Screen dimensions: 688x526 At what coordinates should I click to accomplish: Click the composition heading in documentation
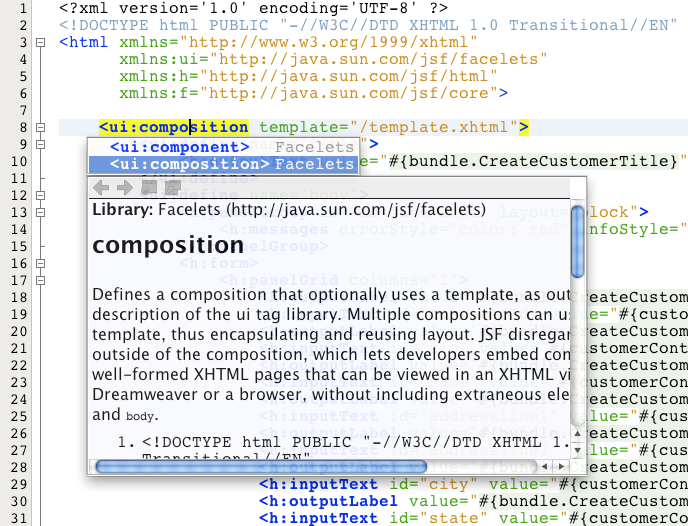tap(167, 244)
